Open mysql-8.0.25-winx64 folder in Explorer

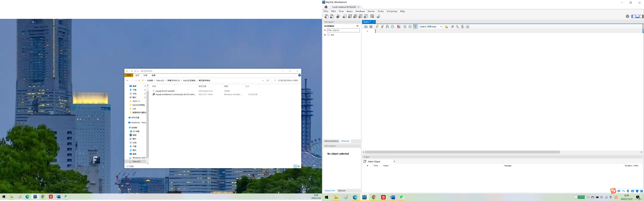click(x=165, y=91)
